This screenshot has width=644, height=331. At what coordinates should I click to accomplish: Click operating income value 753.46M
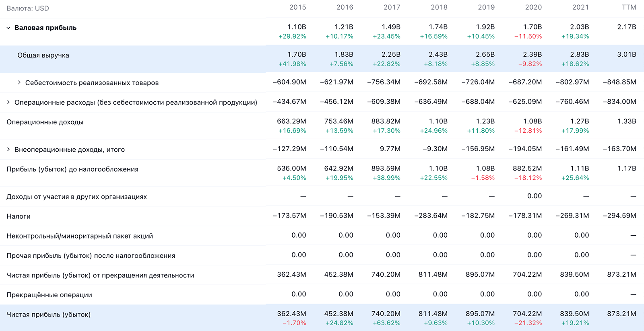coord(339,121)
